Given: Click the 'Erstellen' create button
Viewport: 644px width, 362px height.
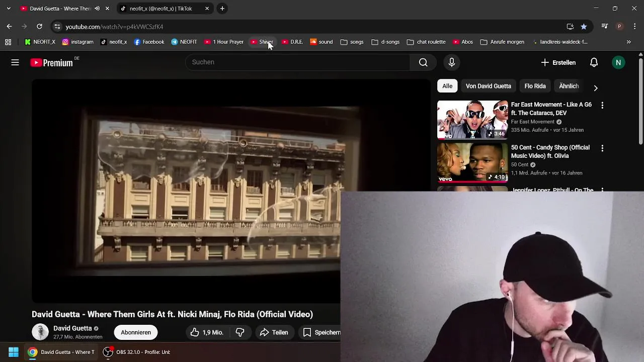Looking at the screenshot, I should pyautogui.click(x=558, y=62).
